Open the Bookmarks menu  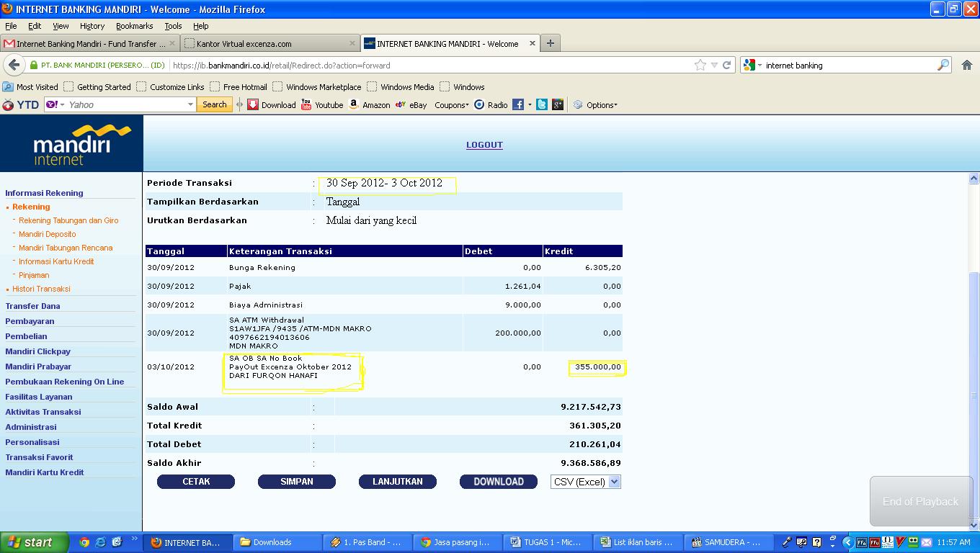tap(134, 26)
